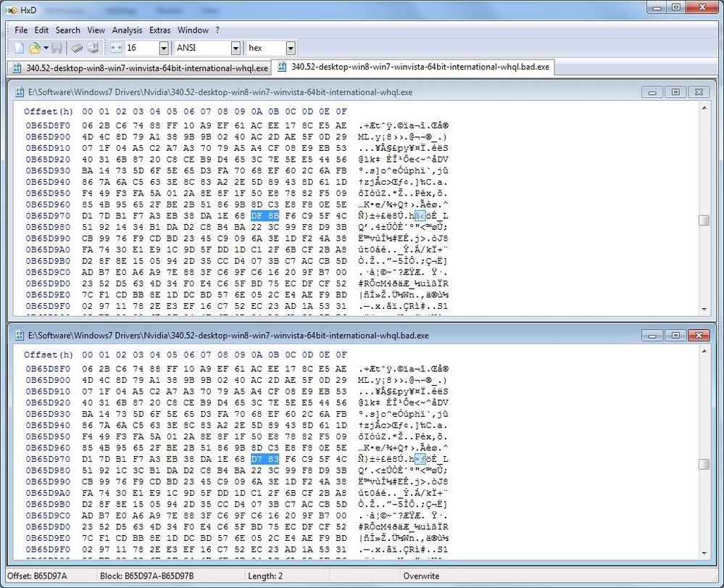Open the Window menu
The width and height of the screenshot is (724, 588).
coord(193,30)
